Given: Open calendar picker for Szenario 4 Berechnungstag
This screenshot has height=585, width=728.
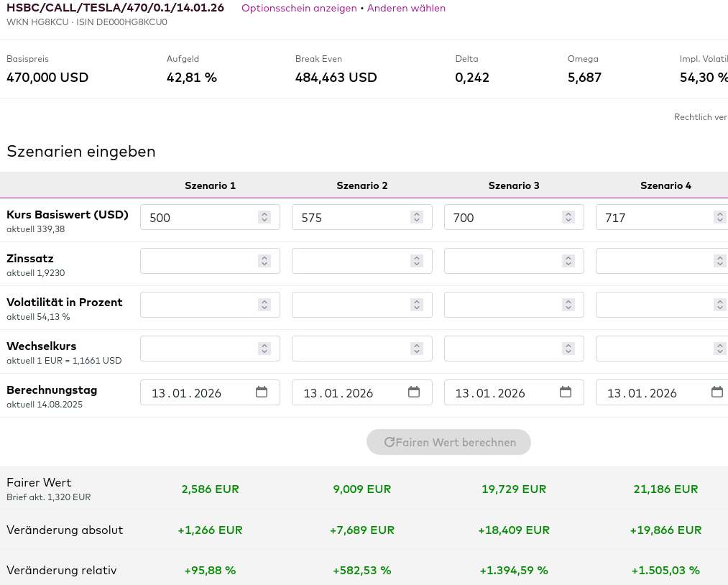Looking at the screenshot, I should 717,392.
